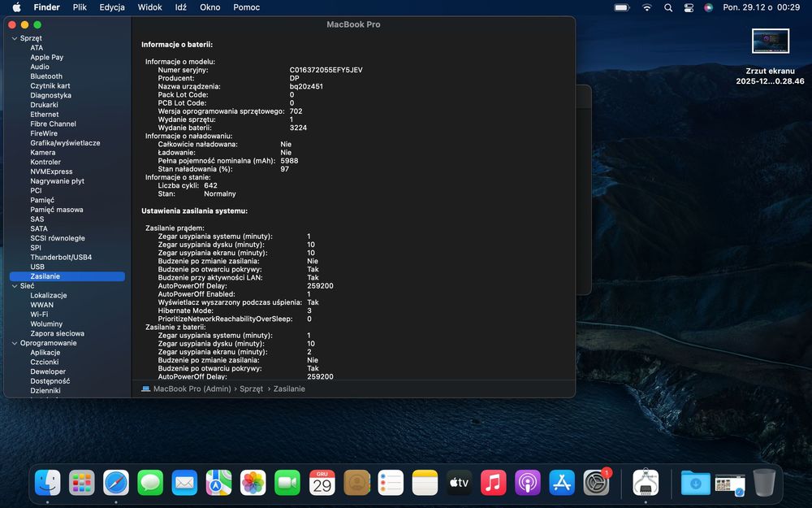Open the Plik menu
This screenshot has height=508, width=812.
[x=80, y=7]
